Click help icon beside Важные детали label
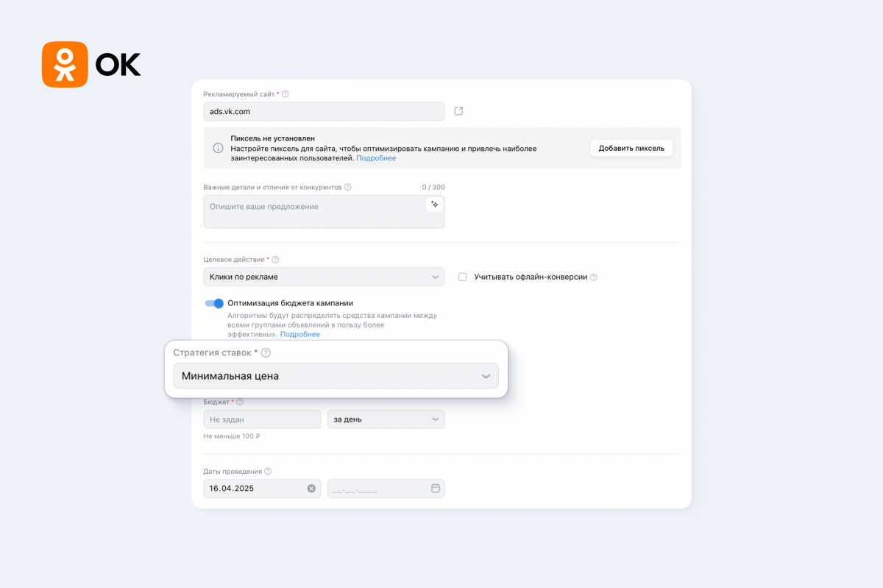 point(348,187)
